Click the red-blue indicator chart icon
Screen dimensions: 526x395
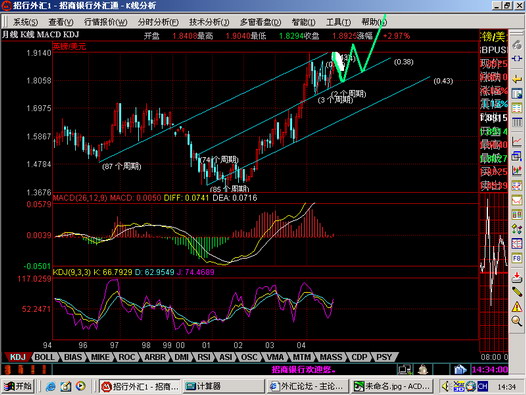pyautogui.click(x=517, y=185)
